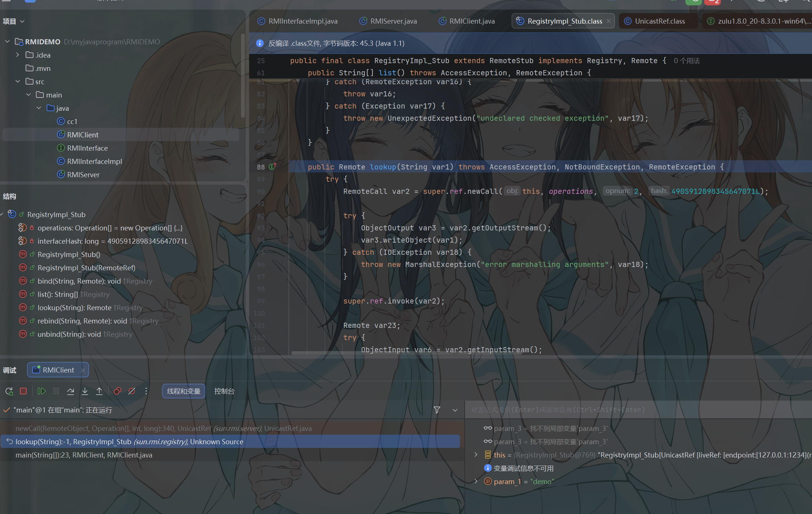
Task: Click the 0 个用法 usages hint
Action: 687,61
